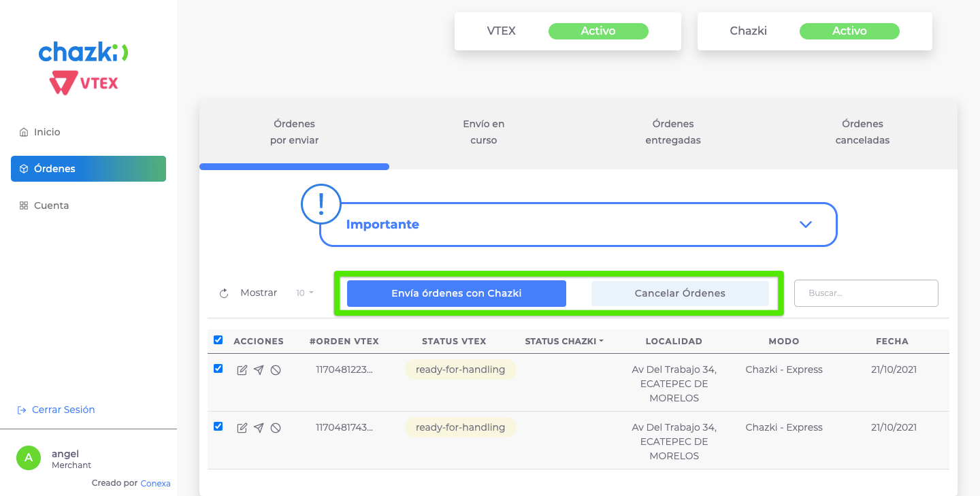Click the 21/10/2021 date of order 1170481223
980x496 pixels.
894,369
